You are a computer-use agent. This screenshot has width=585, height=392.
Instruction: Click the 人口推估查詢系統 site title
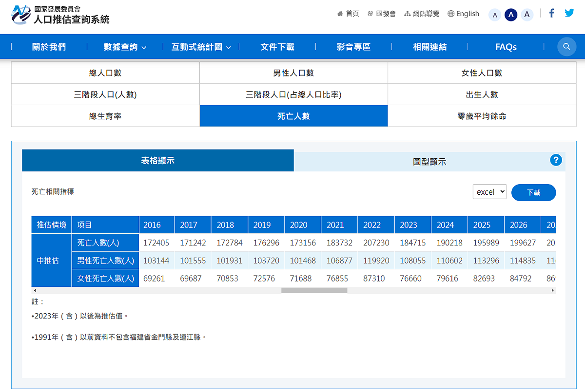click(71, 19)
